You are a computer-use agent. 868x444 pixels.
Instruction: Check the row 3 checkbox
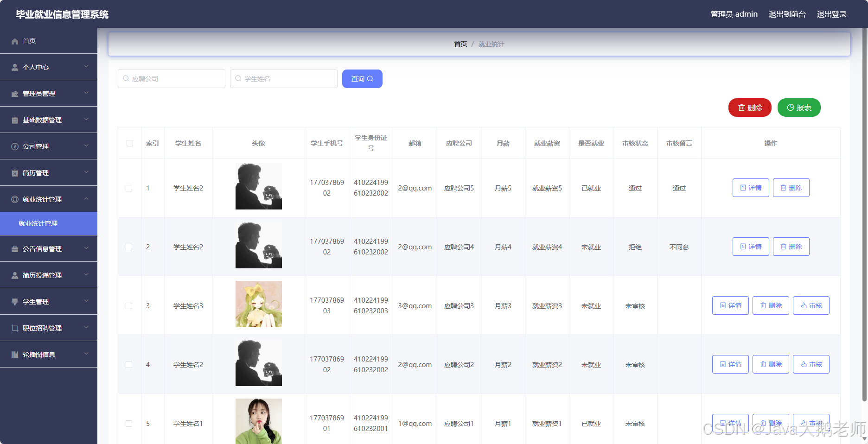click(129, 306)
